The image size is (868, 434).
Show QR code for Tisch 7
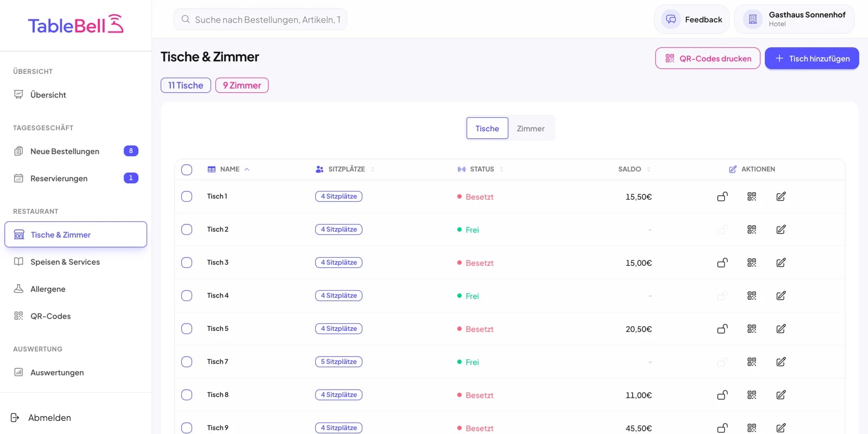[751, 362]
